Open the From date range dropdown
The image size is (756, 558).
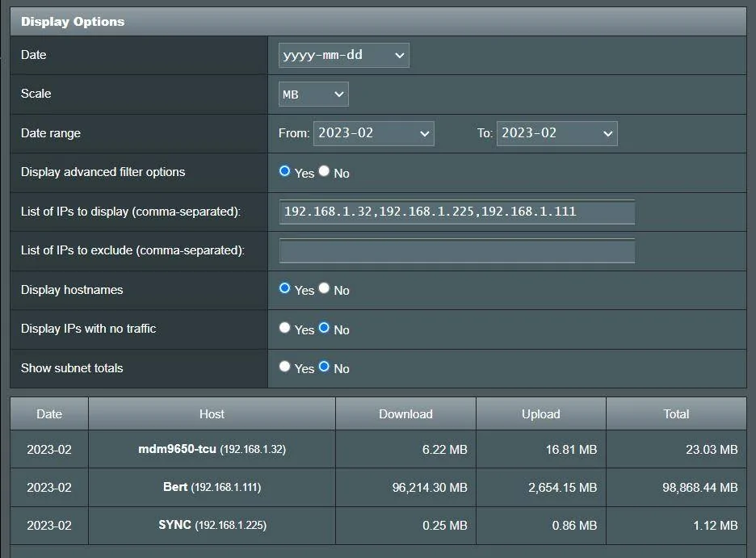374,133
